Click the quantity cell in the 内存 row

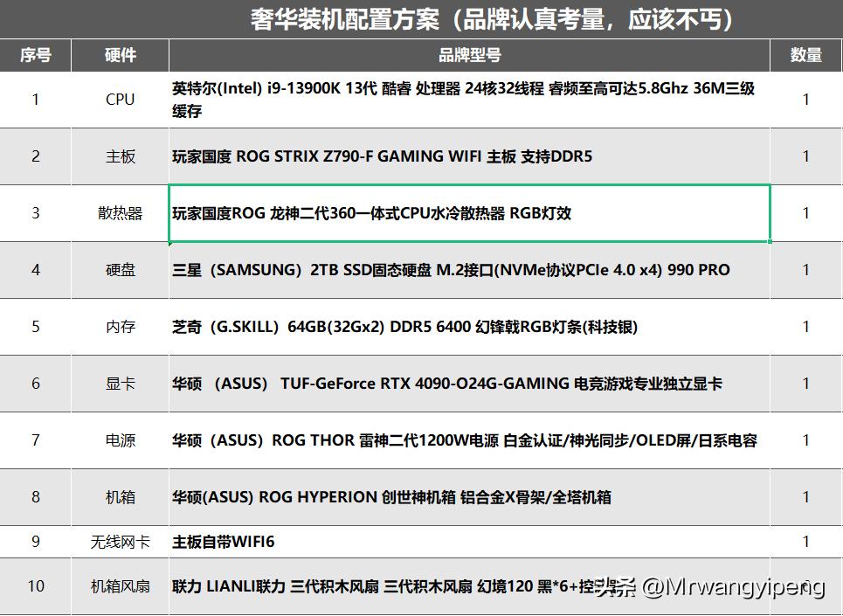[x=806, y=327]
